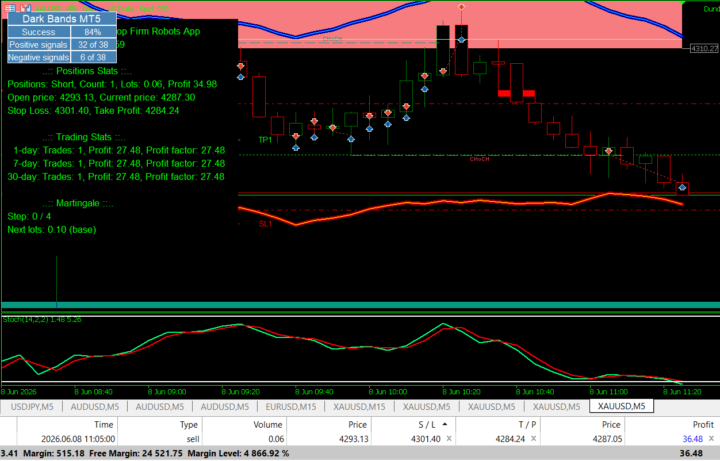720x461 pixels.
Task: Switch to the USDJPY,M5 chart tab
Action: coord(32,406)
